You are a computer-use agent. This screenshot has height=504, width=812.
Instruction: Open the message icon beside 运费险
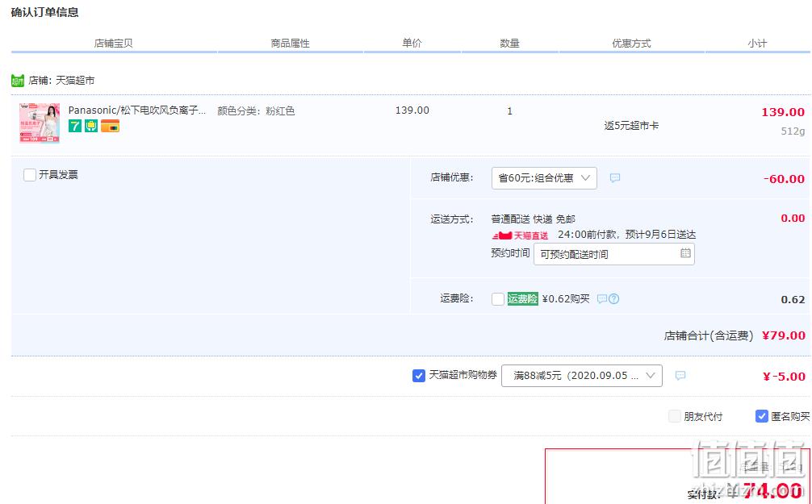(602, 299)
